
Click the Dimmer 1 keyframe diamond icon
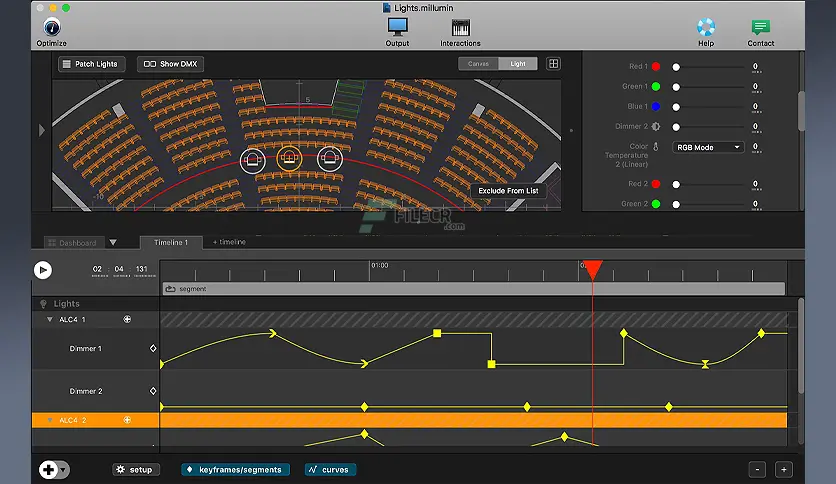point(153,348)
